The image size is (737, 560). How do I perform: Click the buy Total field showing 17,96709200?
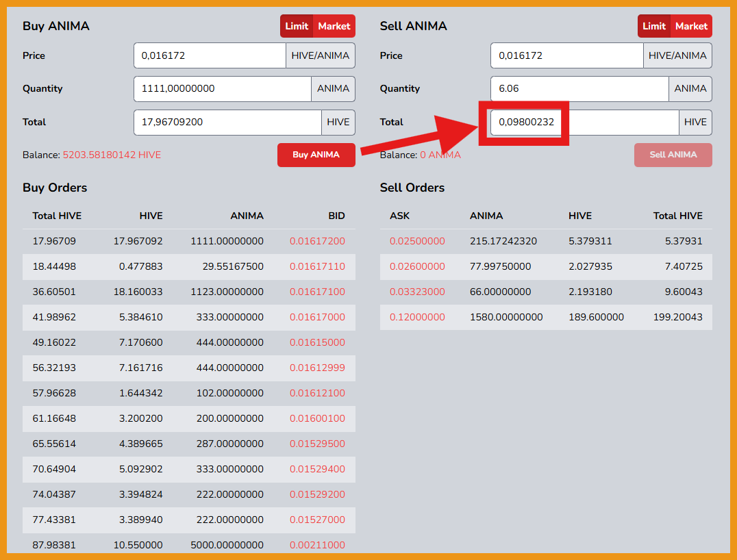point(227,122)
